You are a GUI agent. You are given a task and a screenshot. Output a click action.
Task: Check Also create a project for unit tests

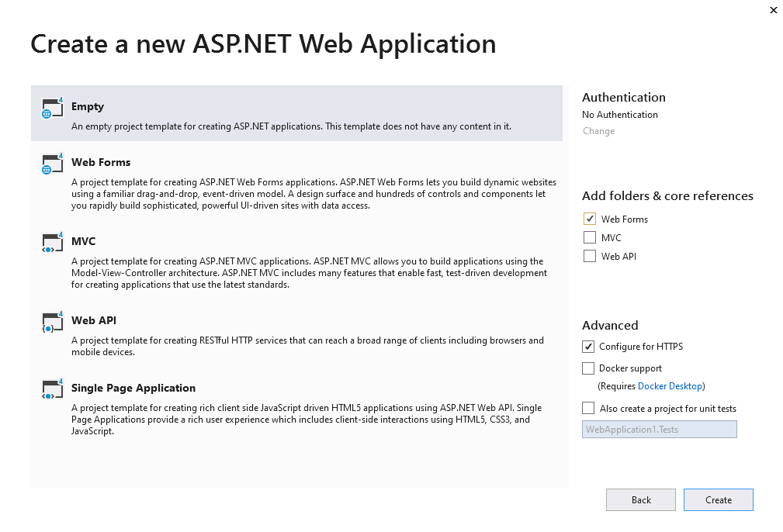point(588,408)
